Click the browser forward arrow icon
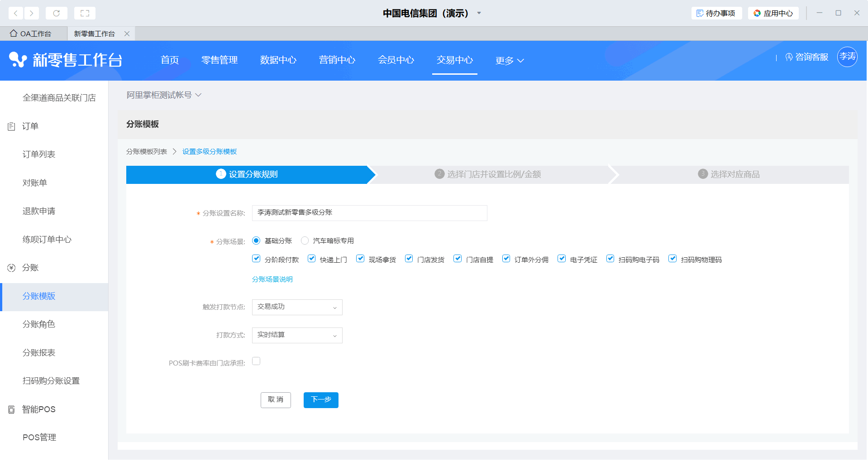This screenshot has height=462, width=868. coord(32,13)
